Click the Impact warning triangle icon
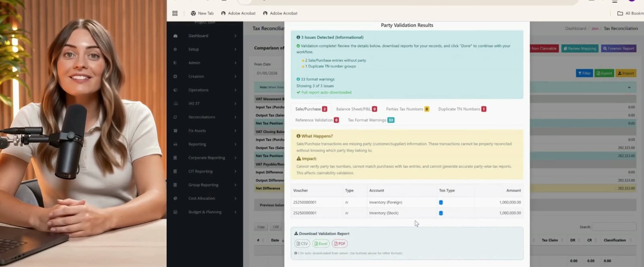The height and width of the screenshot is (267, 644). 299,158
